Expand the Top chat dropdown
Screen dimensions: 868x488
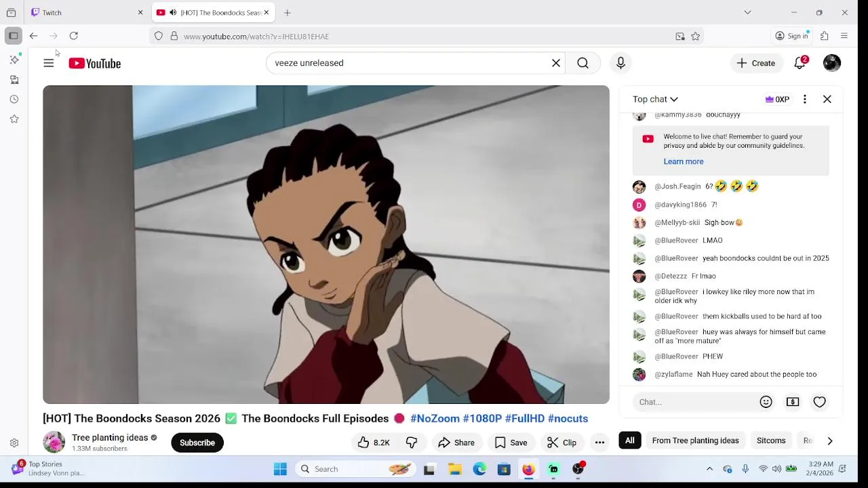tap(655, 99)
